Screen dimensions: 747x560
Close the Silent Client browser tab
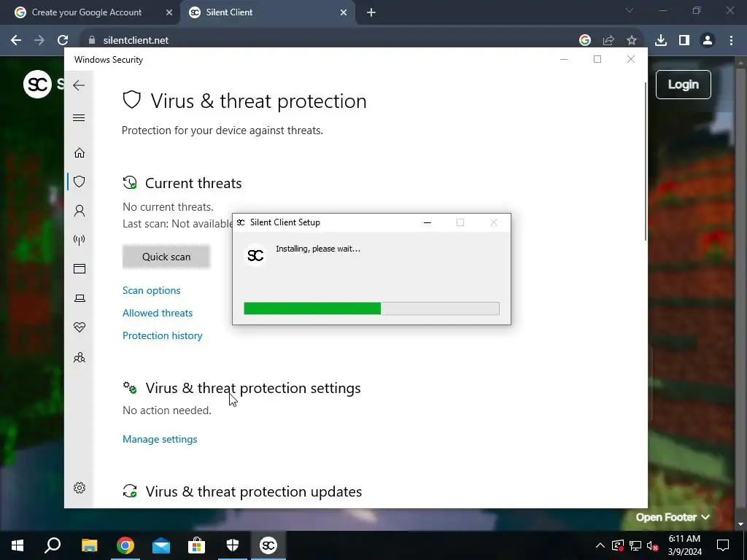coord(344,13)
